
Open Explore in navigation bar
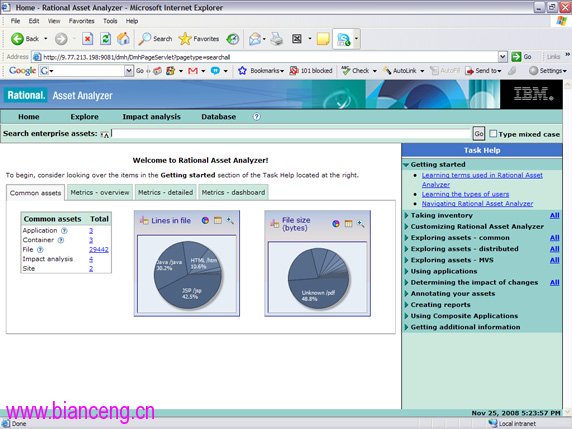[85, 117]
